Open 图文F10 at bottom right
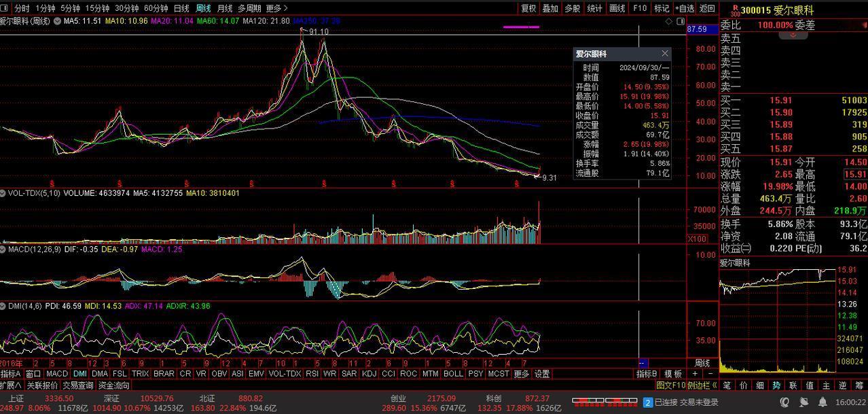868x414 pixels. [x=671, y=385]
